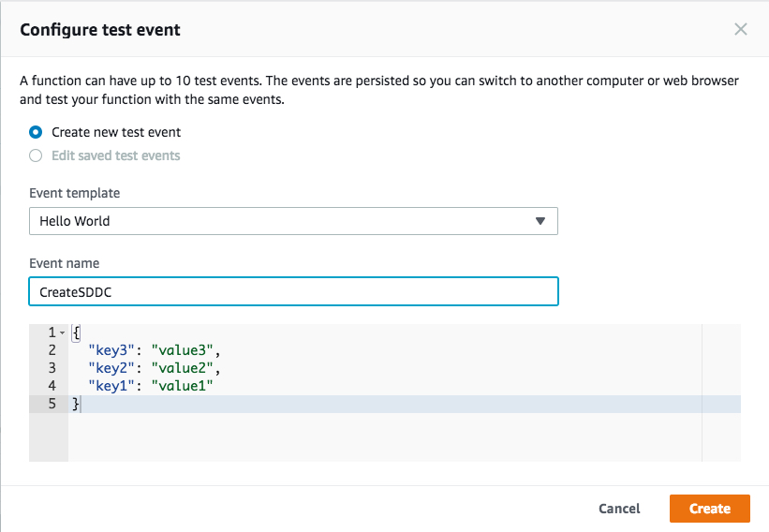
Task: Open the Hello World event template dropdown
Action: tap(292, 221)
